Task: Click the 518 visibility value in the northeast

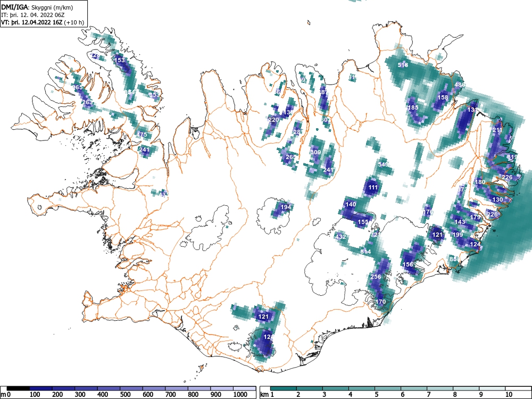Action: point(403,65)
